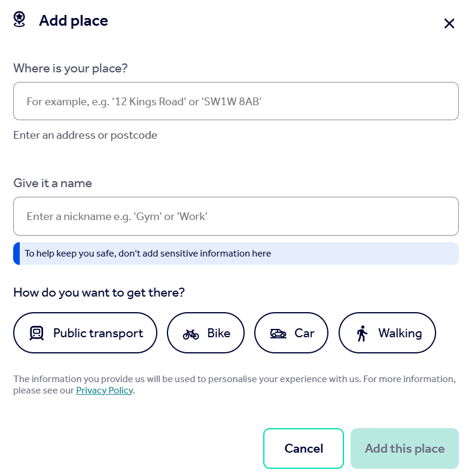Click the 'Where is your place?' label
This screenshot has height=476, width=472.
[71, 68]
